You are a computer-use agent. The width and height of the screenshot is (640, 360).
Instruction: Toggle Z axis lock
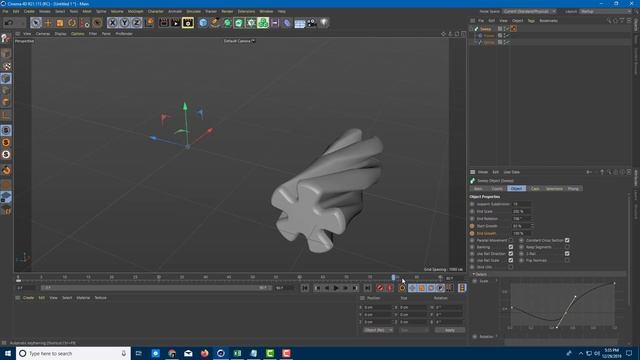click(136, 23)
